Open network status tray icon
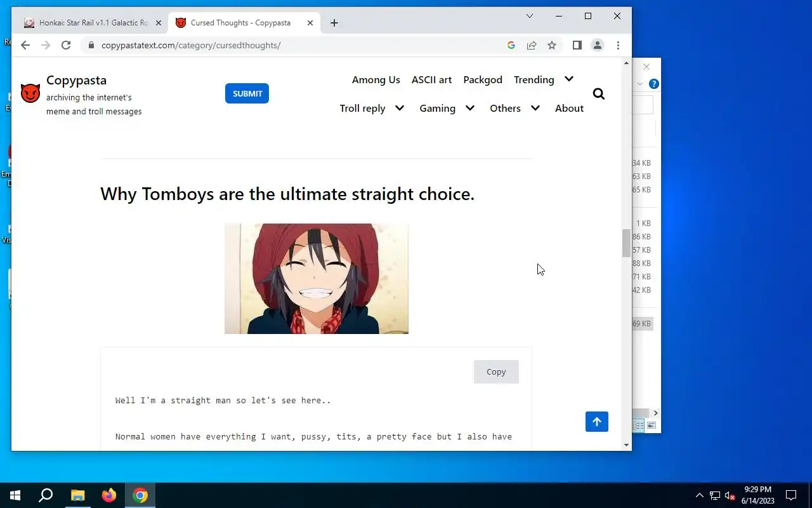 tap(715, 495)
